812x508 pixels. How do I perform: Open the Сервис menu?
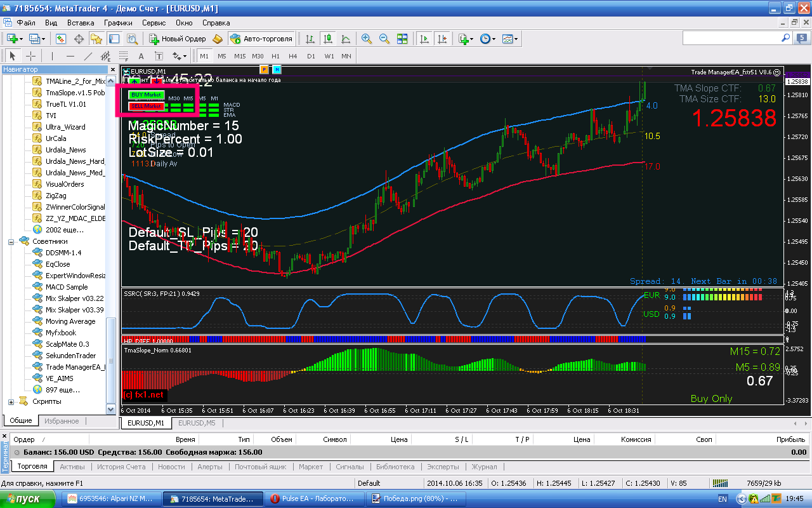click(154, 22)
